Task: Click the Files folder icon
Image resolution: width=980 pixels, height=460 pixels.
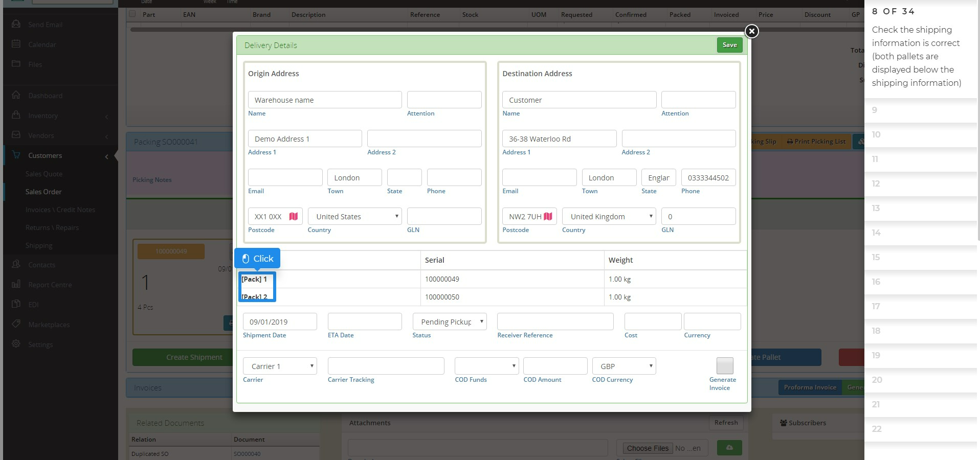Action: pyautogui.click(x=16, y=64)
